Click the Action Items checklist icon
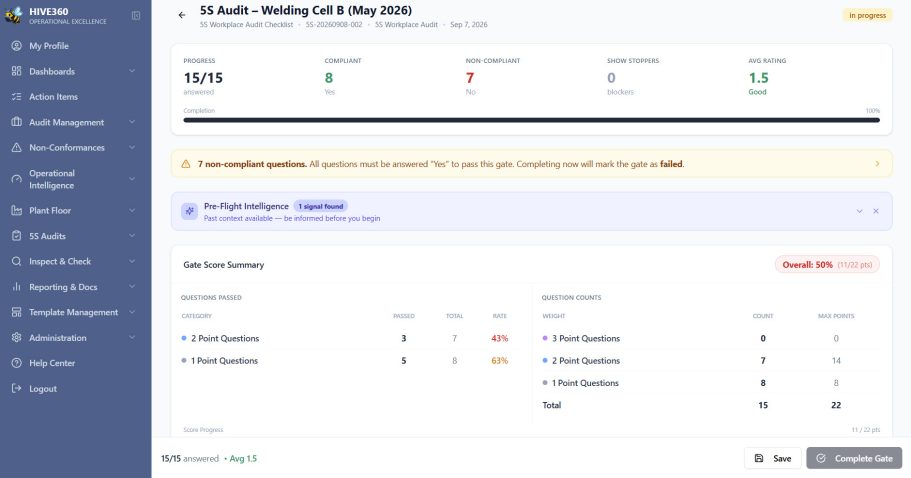 (16, 96)
